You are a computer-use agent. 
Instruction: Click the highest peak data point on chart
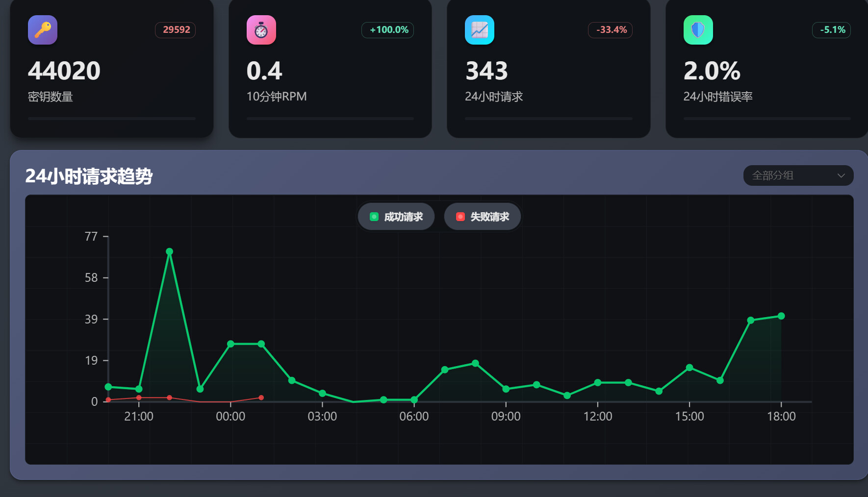click(169, 251)
